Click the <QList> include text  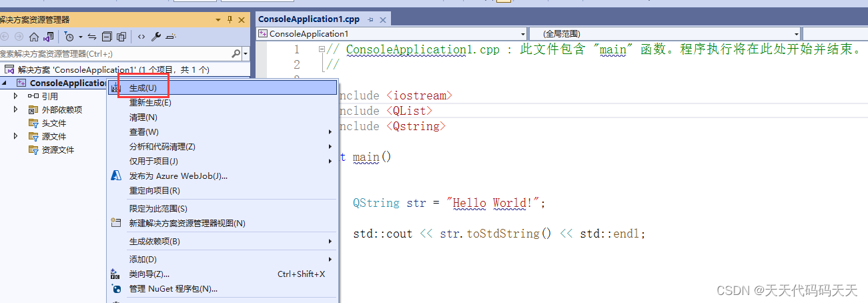tap(410, 111)
